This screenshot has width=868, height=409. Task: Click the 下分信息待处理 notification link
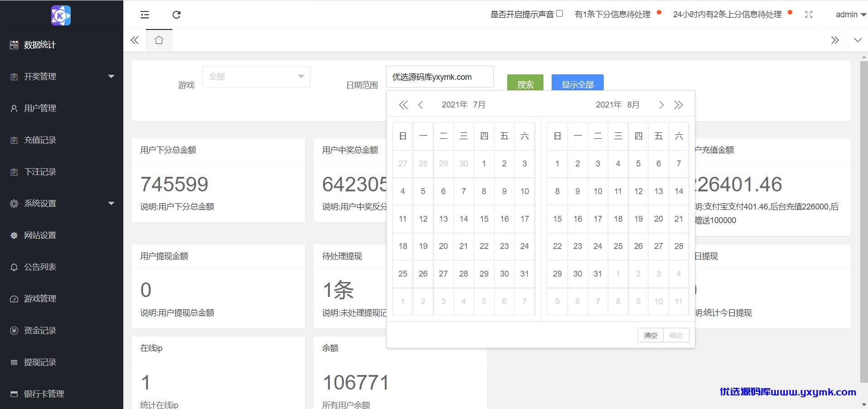(x=613, y=15)
